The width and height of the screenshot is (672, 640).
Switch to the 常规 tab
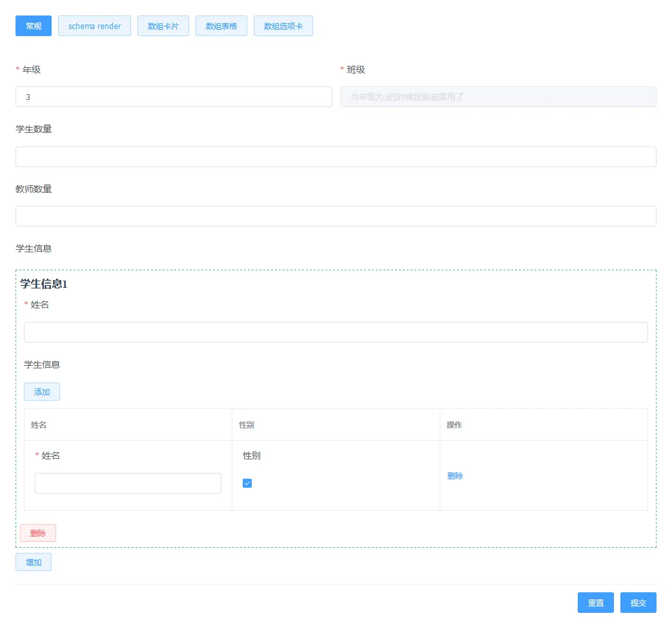[x=34, y=26]
